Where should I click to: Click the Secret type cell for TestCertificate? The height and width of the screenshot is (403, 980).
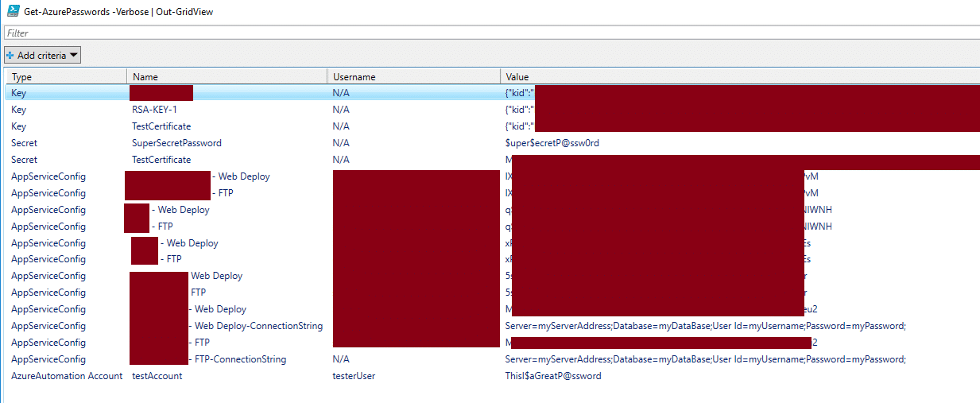click(24, 160)
